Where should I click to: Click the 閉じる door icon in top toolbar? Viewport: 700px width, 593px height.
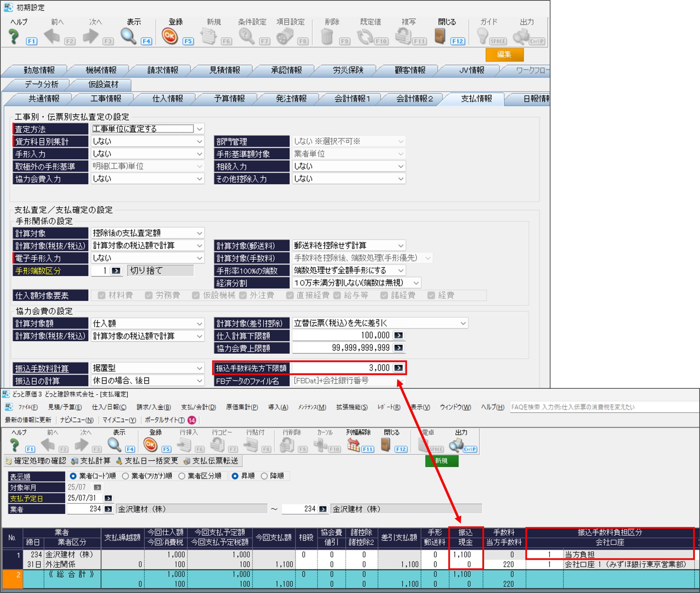(x=440, y=36)
